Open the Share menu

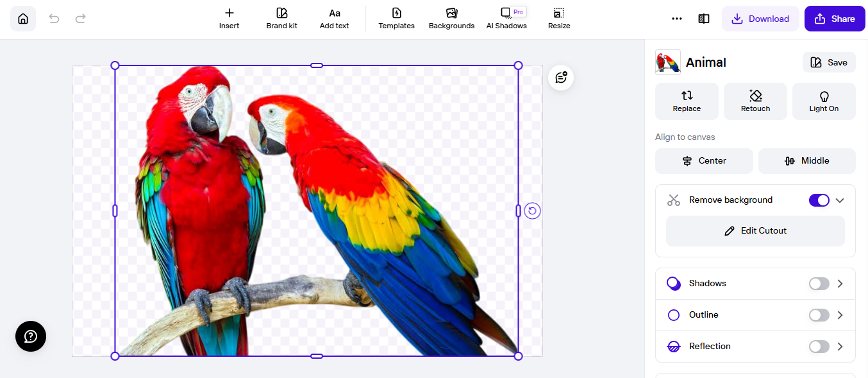click(x=834, y=19)
